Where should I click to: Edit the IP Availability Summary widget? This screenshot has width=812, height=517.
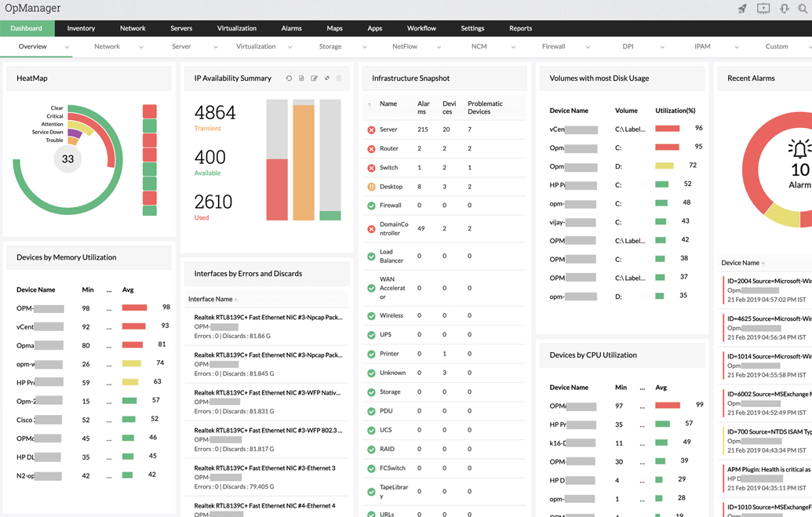click(x=314, y=78)
